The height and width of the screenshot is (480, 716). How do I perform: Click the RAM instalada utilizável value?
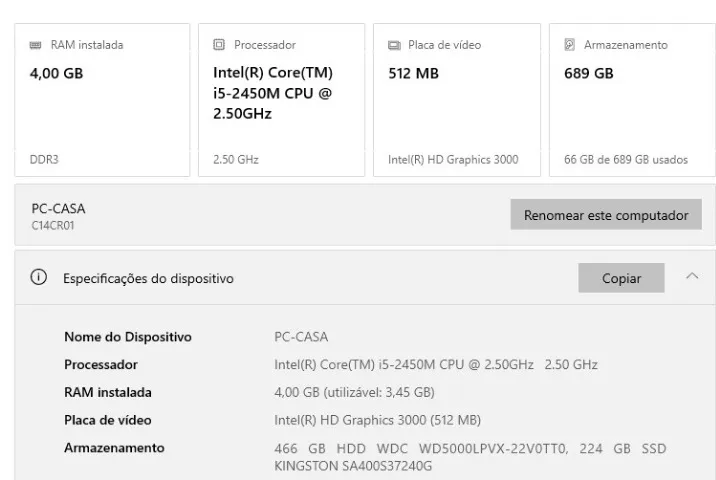tap(354, 392)
